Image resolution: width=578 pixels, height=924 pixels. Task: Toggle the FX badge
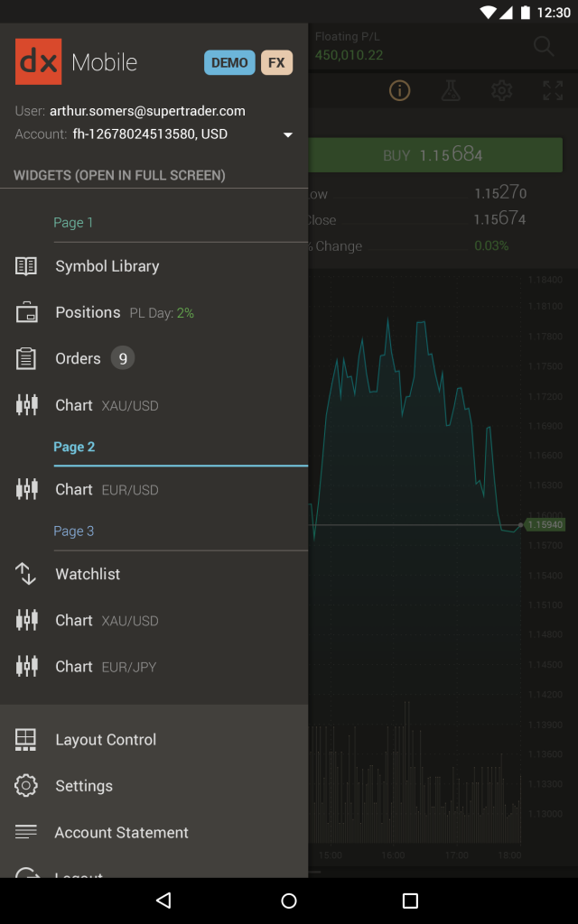[x=275, y=62]
